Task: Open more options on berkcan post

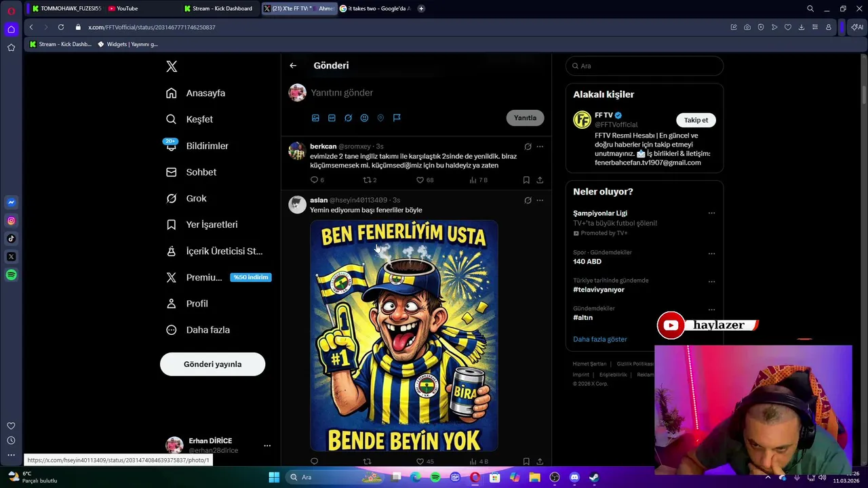Action: coord(540,146)
